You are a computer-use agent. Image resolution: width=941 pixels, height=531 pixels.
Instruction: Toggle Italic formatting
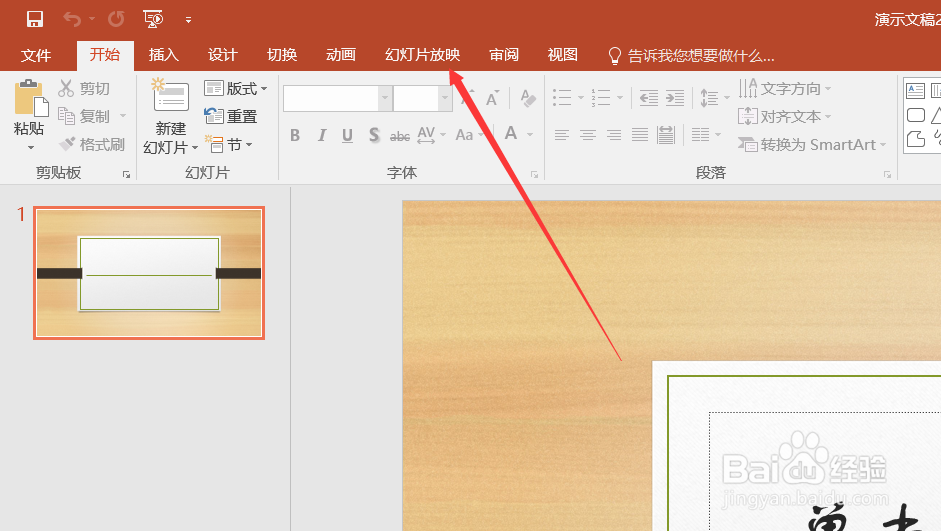pos(322,135)
